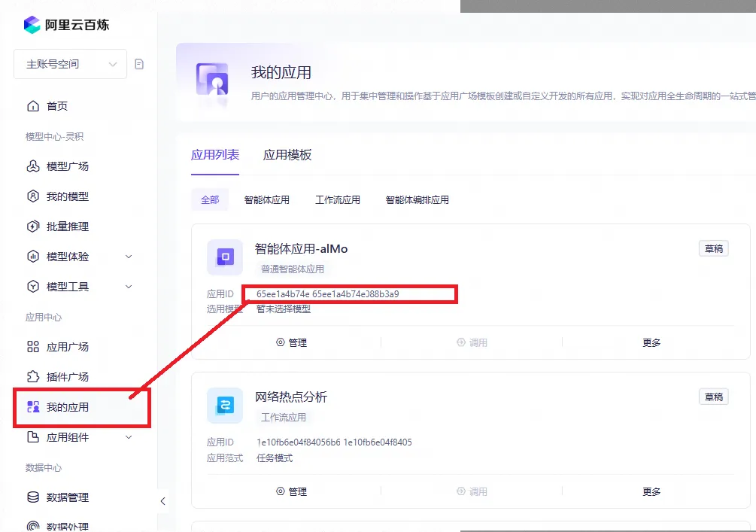Click the 智能体应用-alMo app icon
This screenshot has width=756, height=532.
tap(225, 257)
